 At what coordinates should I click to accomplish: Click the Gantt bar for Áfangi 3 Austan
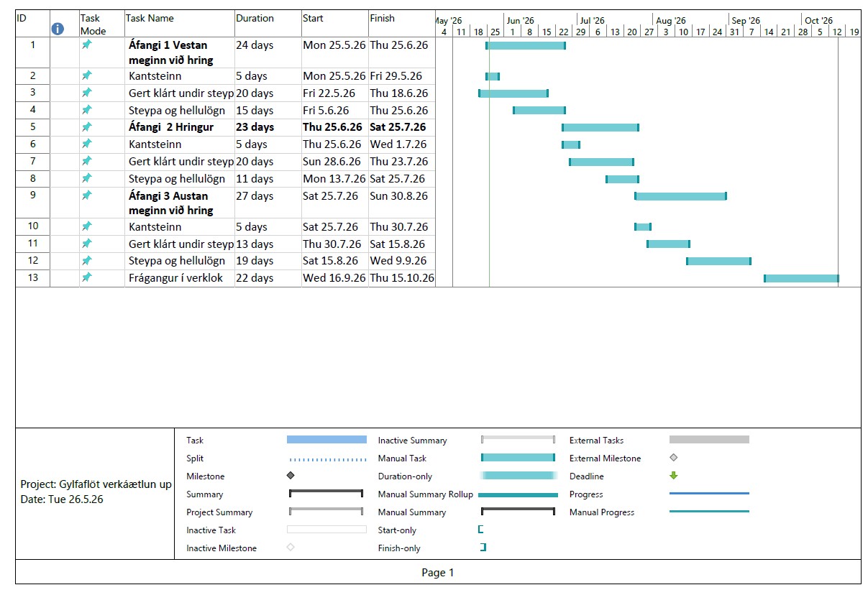point(680,195)
